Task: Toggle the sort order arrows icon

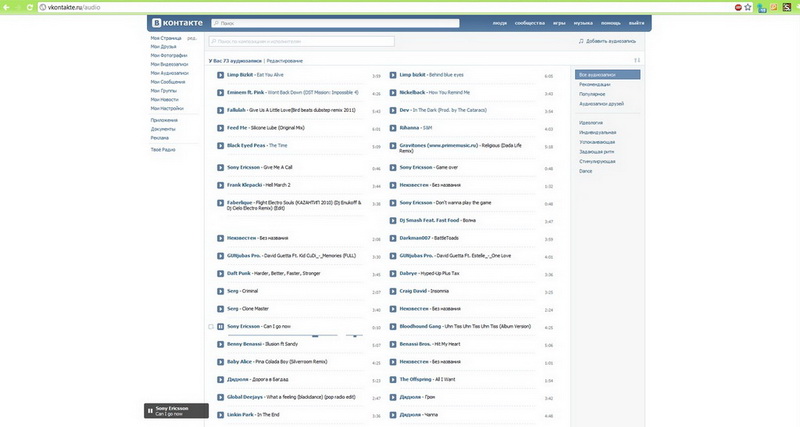Action: point(637,60)
